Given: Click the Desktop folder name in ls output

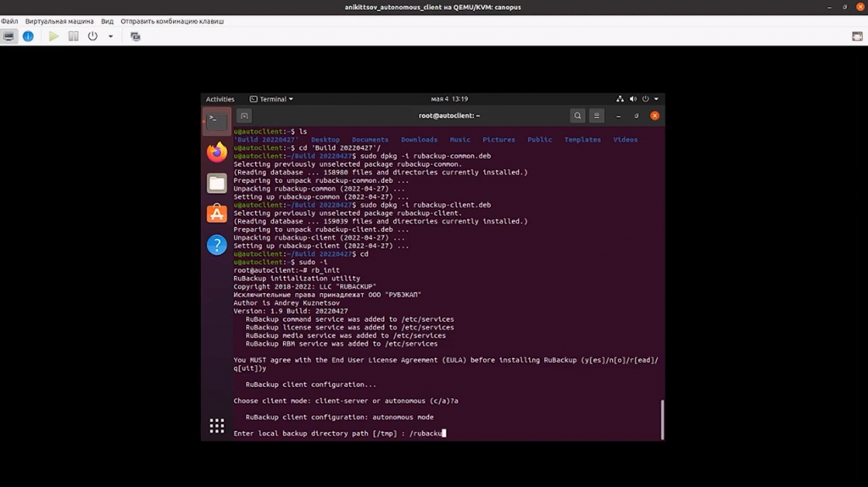Looking at the screenshot, I should 325,140.
